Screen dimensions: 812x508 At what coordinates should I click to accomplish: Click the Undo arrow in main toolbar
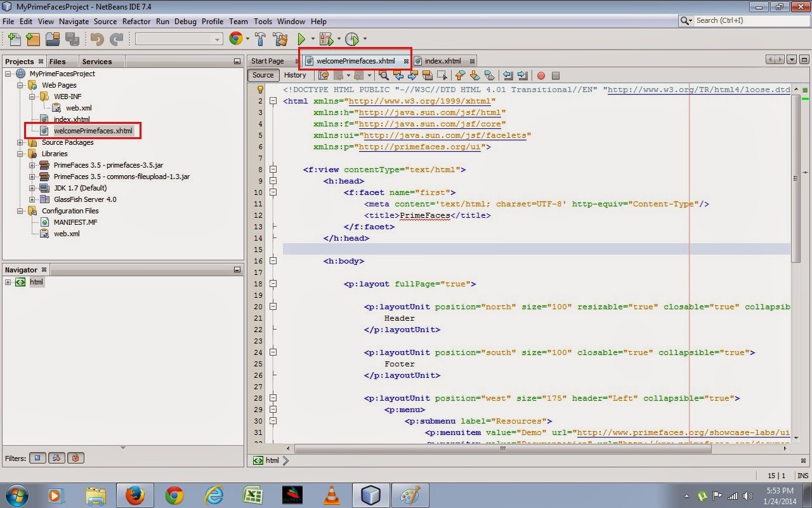(x=96, y=39)
